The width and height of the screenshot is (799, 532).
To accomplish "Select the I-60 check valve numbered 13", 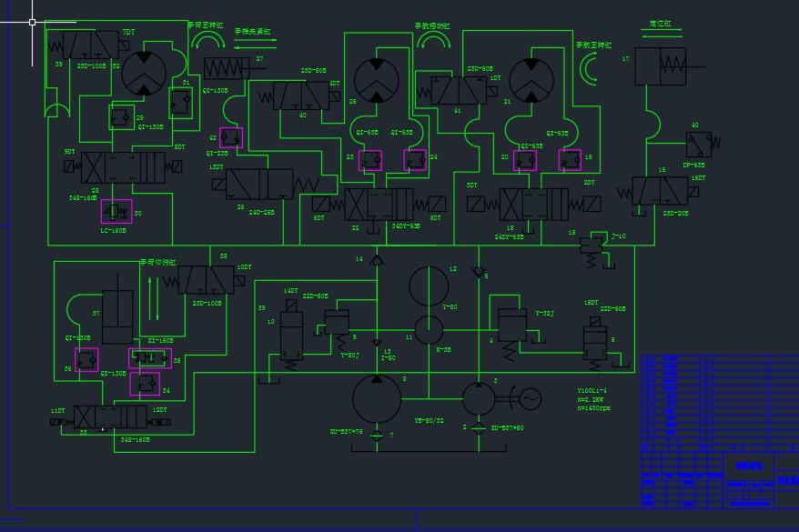I will click(x=377, y=343).
